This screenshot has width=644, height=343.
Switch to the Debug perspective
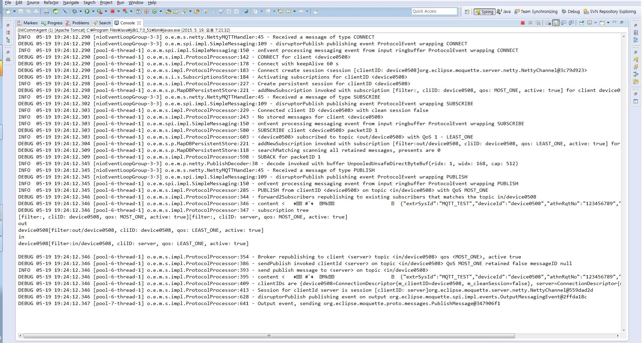click(570, 12)
